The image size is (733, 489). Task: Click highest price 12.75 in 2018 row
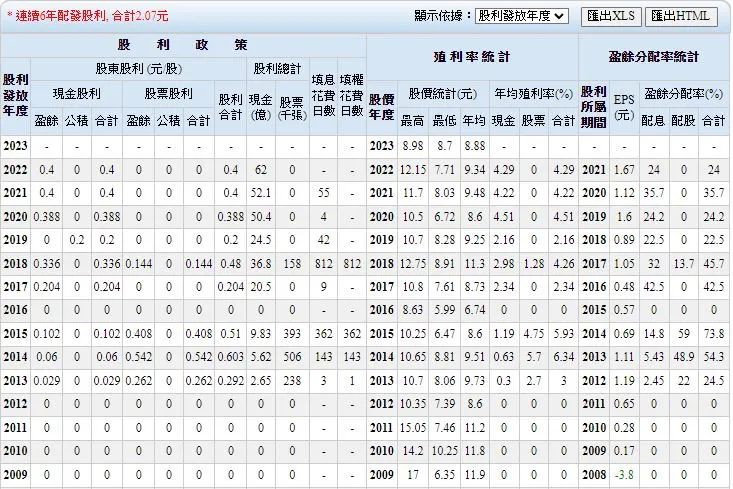tap(413, 263)
